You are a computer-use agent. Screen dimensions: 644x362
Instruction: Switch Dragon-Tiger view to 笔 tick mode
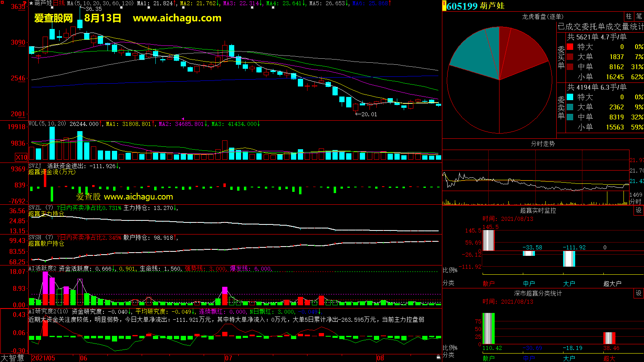(x=639, y=16)
